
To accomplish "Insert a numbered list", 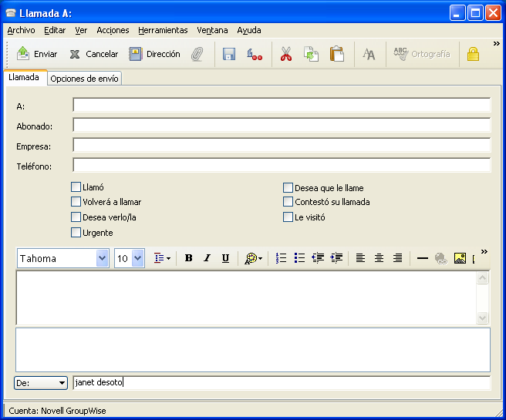I will point(282,259).
